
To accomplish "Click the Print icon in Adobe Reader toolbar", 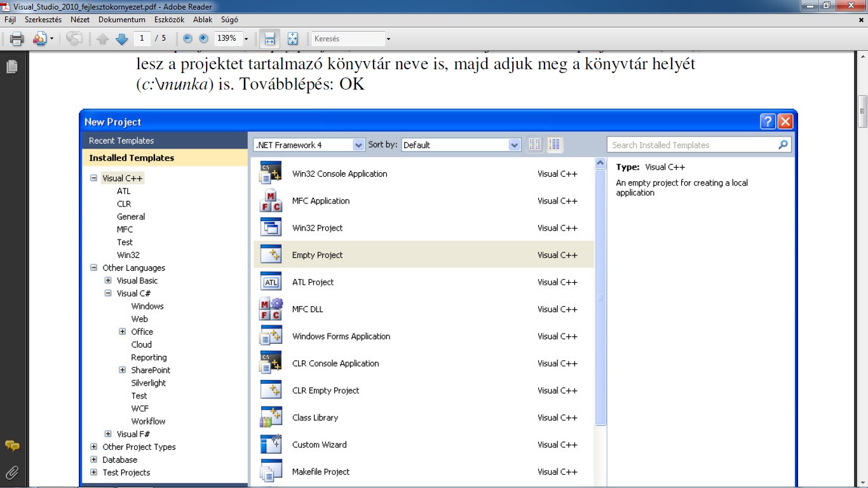I will [x=17, y=39].
